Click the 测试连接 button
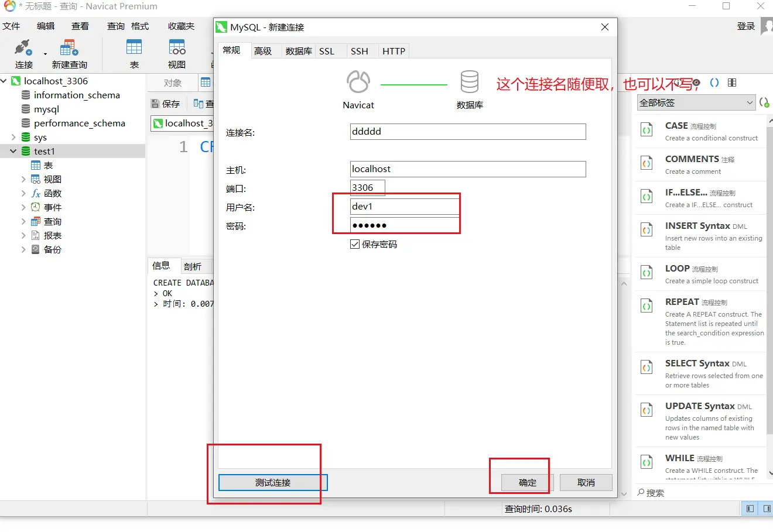 (273, 482)
